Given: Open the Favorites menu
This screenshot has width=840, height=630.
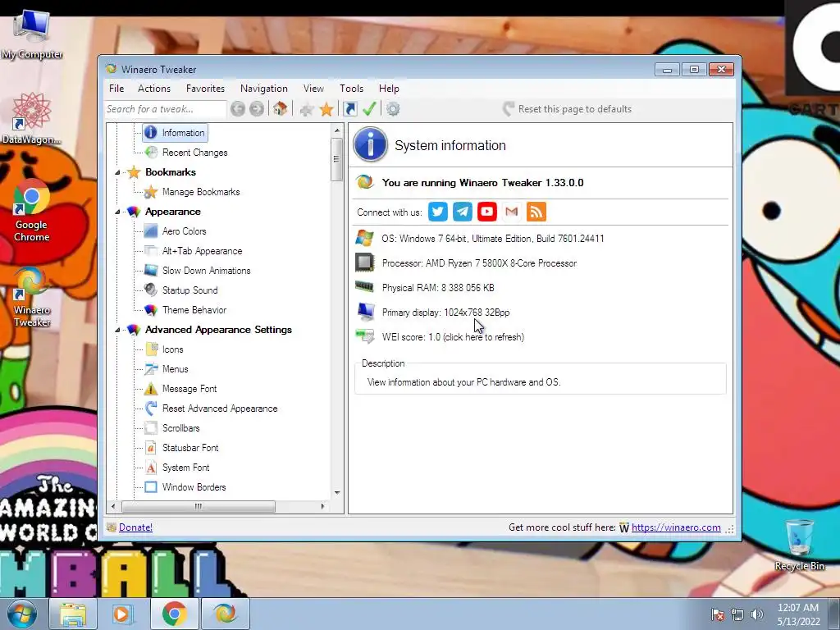Looking at the screenshot, I should [205, 89].
